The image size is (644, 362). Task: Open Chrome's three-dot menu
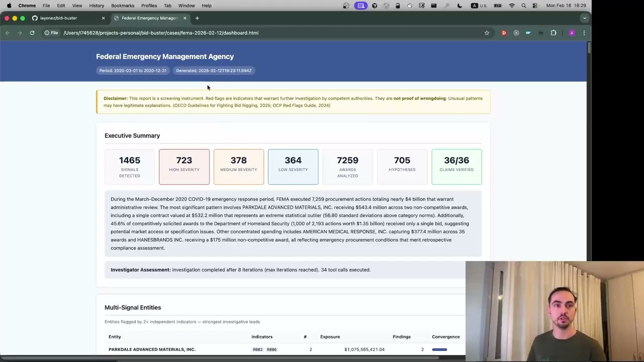click(584, 33)
